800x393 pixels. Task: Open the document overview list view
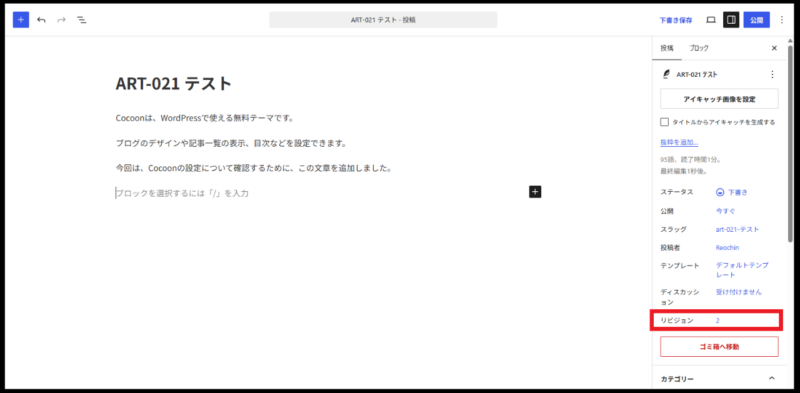click(81, 20)
